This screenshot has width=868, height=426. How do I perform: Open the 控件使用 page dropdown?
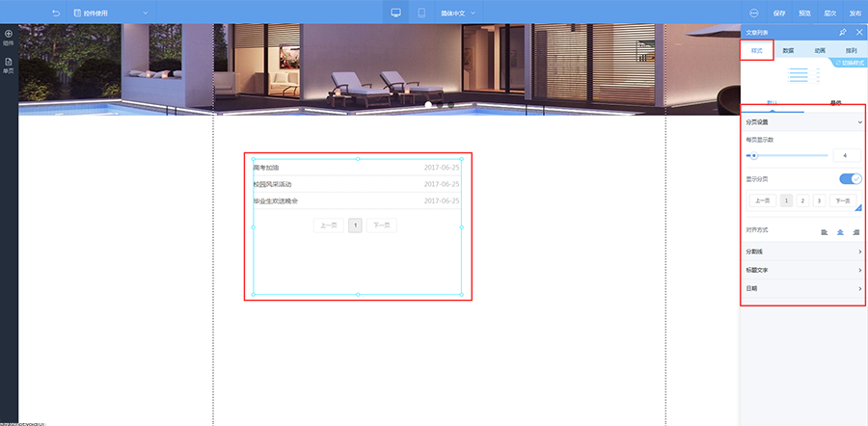111,13
